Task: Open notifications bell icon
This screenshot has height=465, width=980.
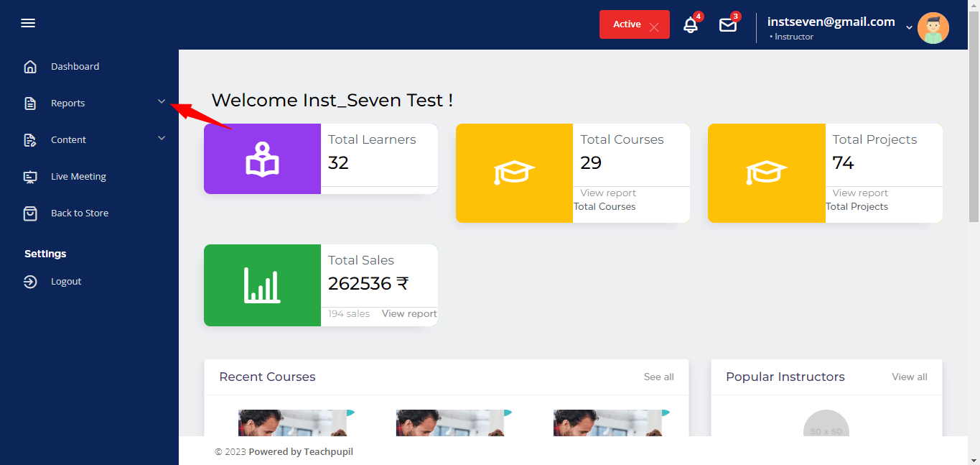Action: pos(690,25)
